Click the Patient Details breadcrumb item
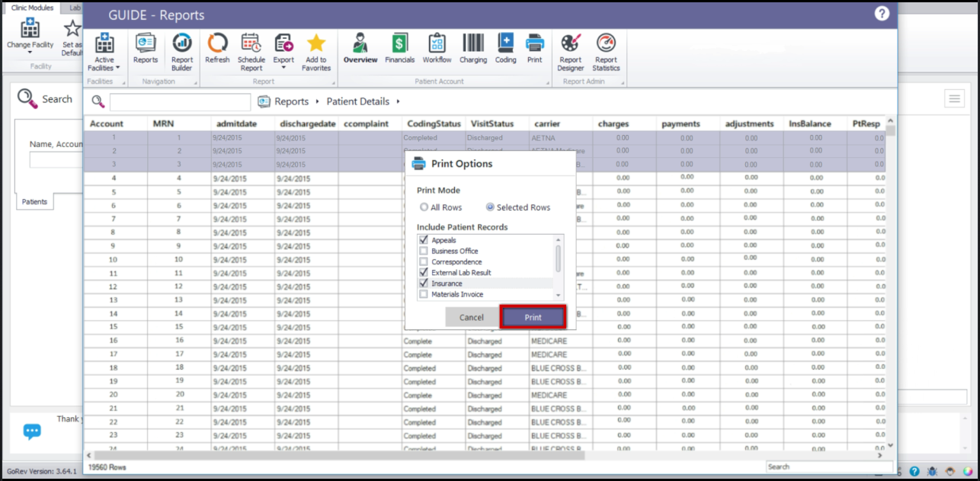Screen dimensions: 980x481 357,101
